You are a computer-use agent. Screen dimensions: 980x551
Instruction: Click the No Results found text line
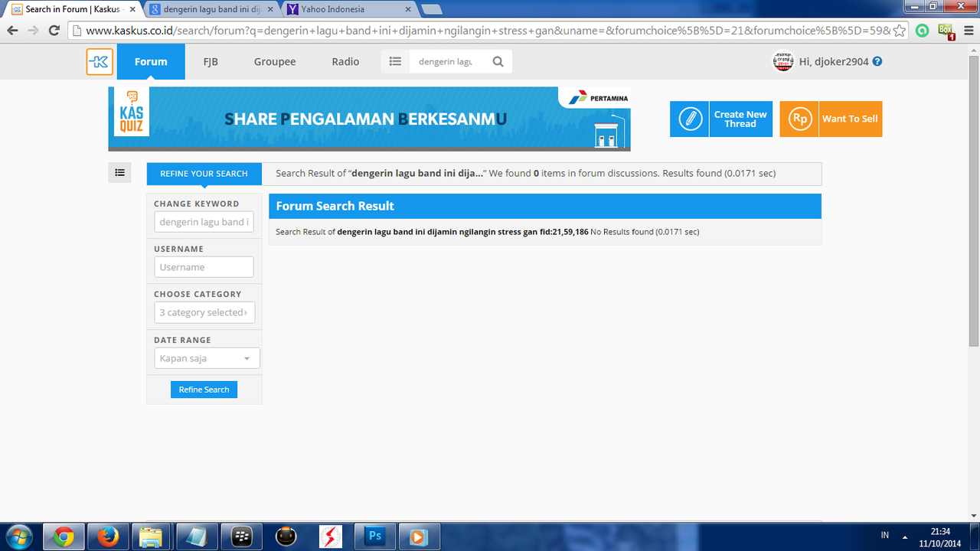click(x=487, y=231)
